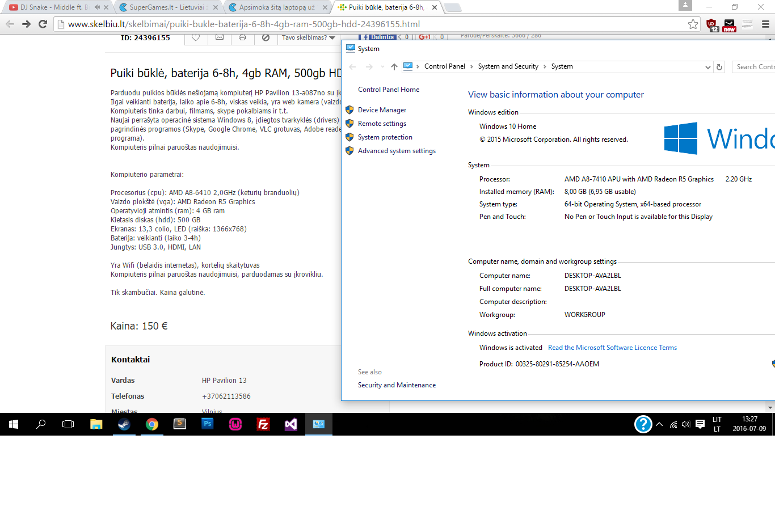Expand chevron after 'Control Panel' breadcrumb
Screen dimensions: 775x532
tap(471, 66)
